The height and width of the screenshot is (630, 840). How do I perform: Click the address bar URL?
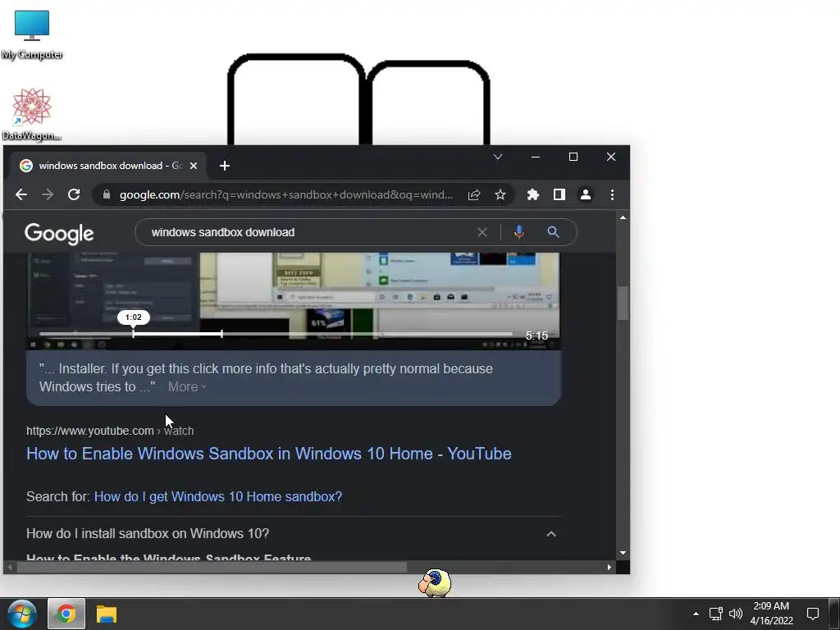click(x=286, y=194)
